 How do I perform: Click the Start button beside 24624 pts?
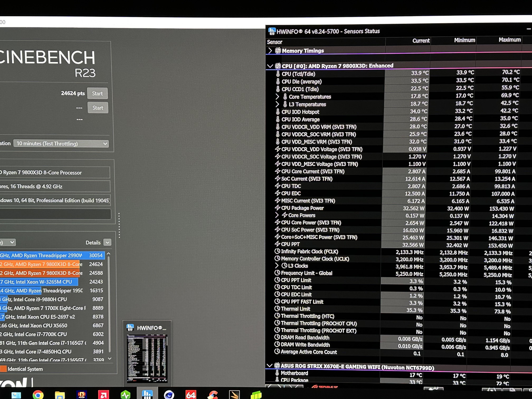(97, 93)
